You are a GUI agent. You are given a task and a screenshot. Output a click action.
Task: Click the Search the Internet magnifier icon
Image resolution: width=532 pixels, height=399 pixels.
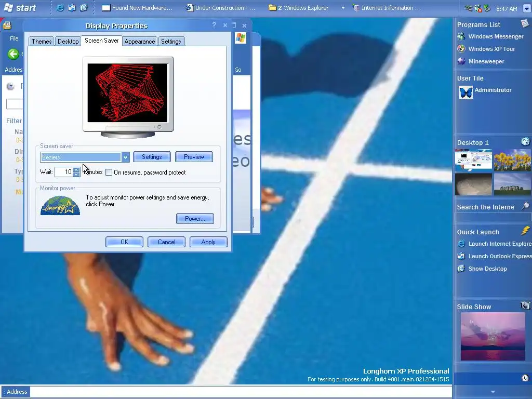click(525, 206)
